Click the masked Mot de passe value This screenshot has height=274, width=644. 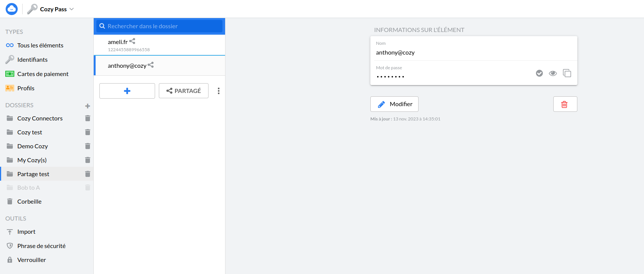point(390,77)
